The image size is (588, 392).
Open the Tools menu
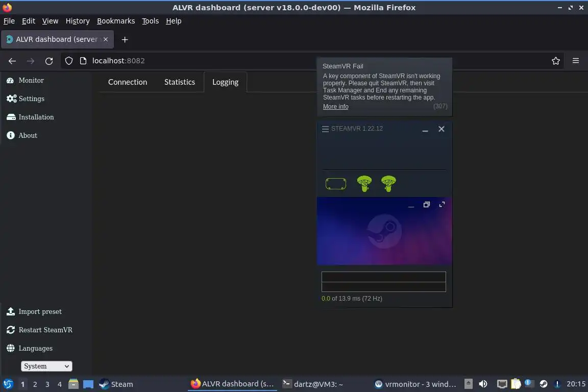point(151,21)
